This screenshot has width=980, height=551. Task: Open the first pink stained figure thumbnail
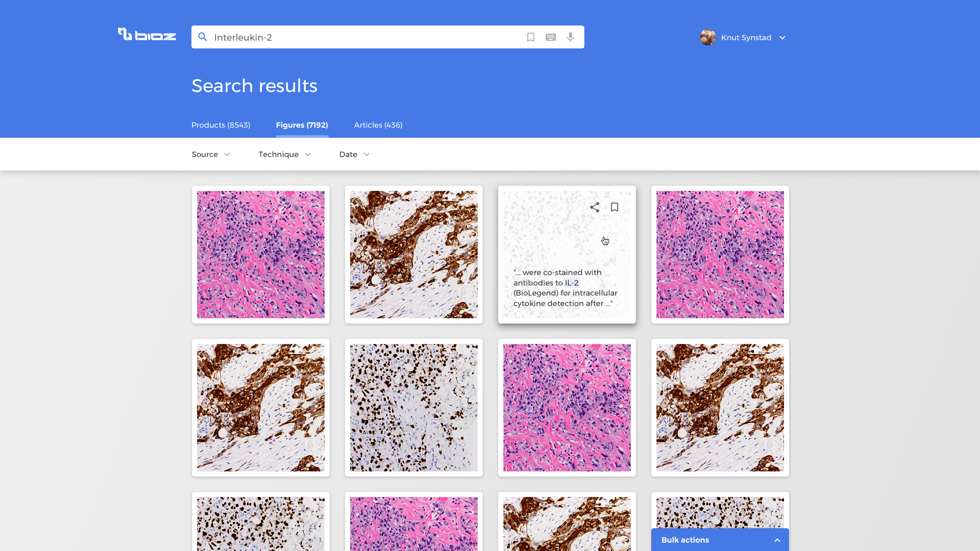click(260, 255)
